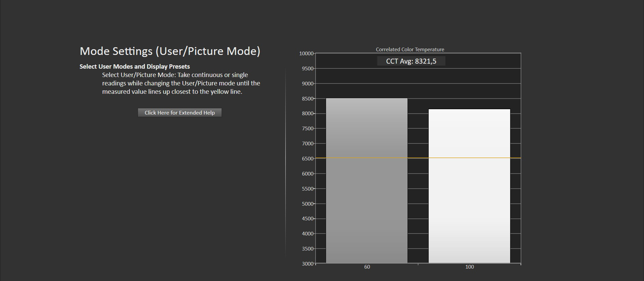Click the 9500 label on the y-axis
The image size is (644, 281).
coord(307,69)
